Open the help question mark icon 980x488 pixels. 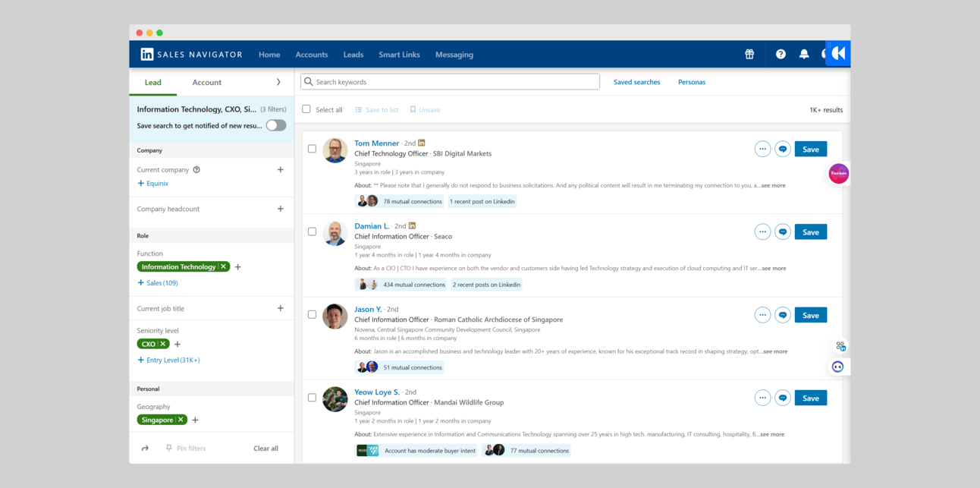pos(781,55)
